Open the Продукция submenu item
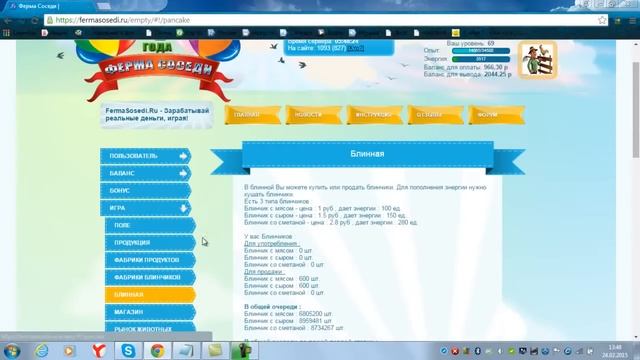 click(x=150, y=242)
